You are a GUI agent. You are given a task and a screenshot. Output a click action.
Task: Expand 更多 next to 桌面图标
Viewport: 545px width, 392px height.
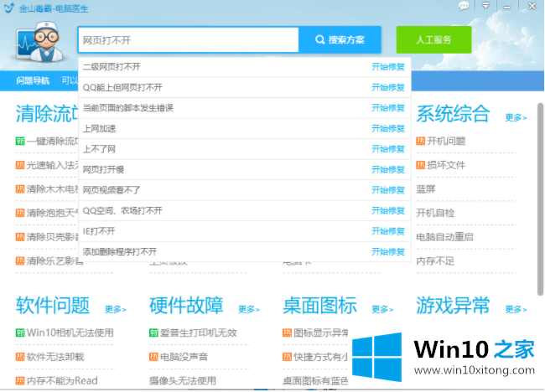coord(382,309)
